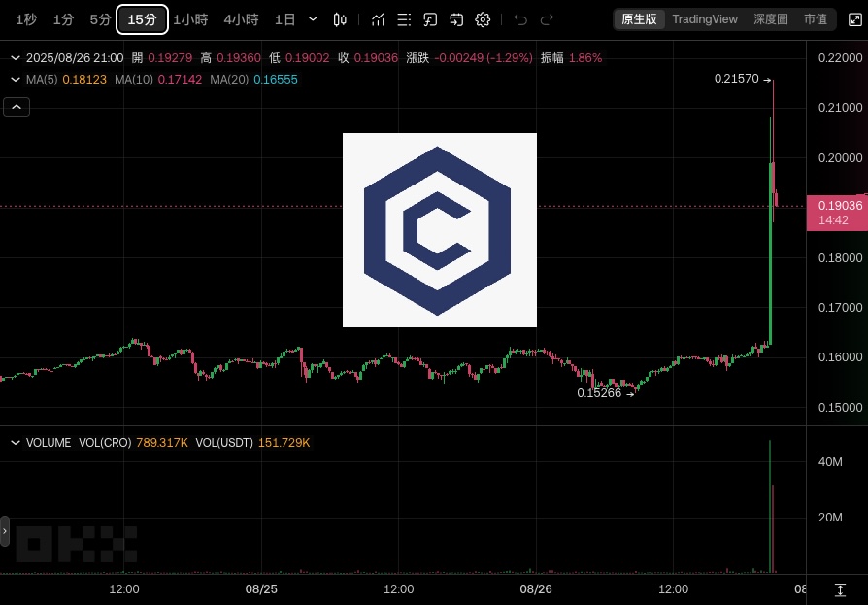Click the MA(5) value 0.18123

coord(84,80)
